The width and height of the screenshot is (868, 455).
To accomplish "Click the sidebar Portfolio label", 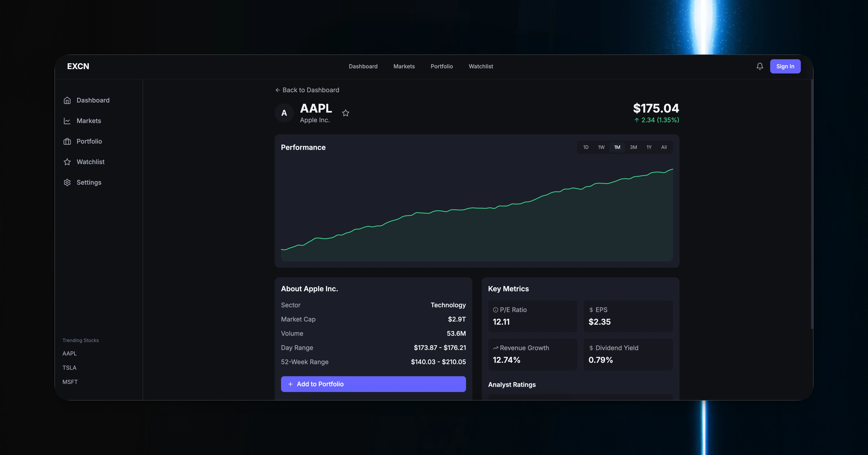I will (89, 141).
